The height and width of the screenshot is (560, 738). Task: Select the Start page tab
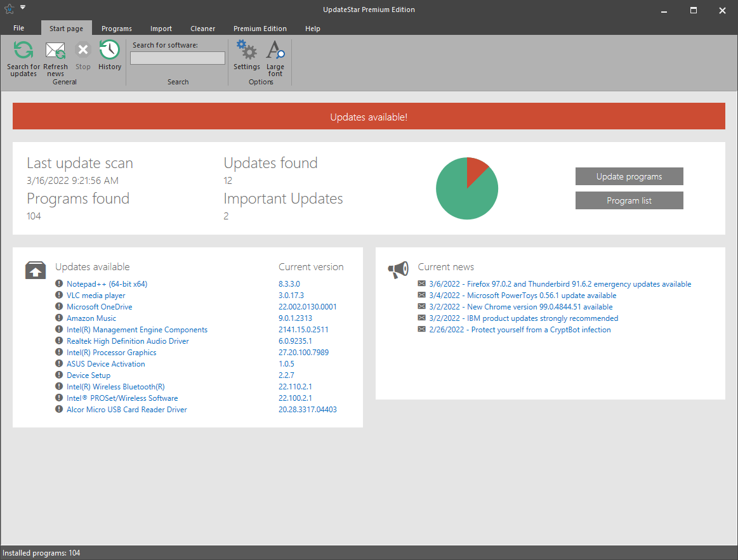(67, 29)
